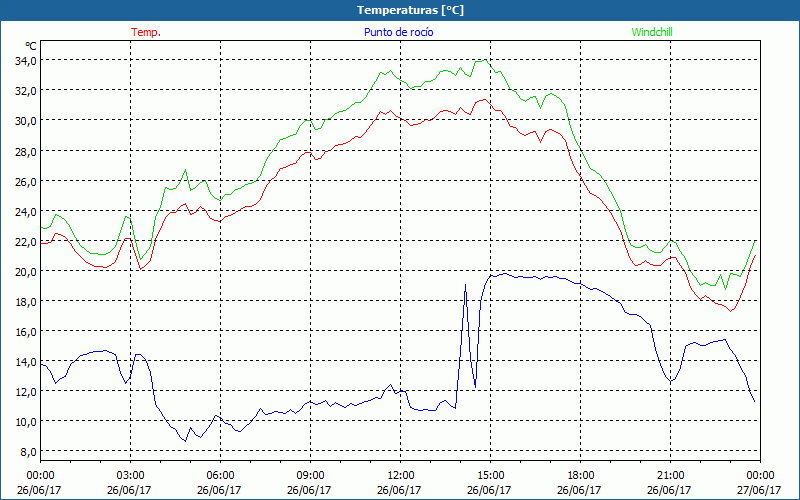Click the 03:00 time axis label
Image resolution: width=800 pixels, height=500 pixels.
(x=130, y=476)
